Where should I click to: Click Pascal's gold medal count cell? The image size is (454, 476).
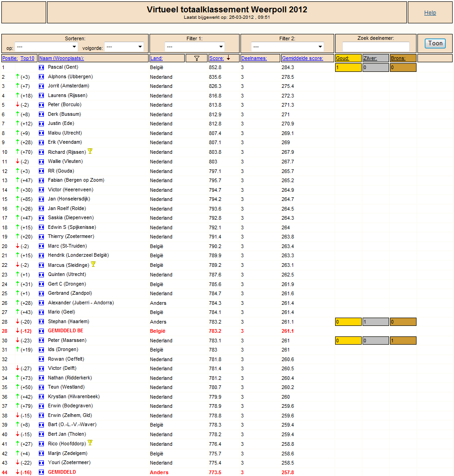348,67
